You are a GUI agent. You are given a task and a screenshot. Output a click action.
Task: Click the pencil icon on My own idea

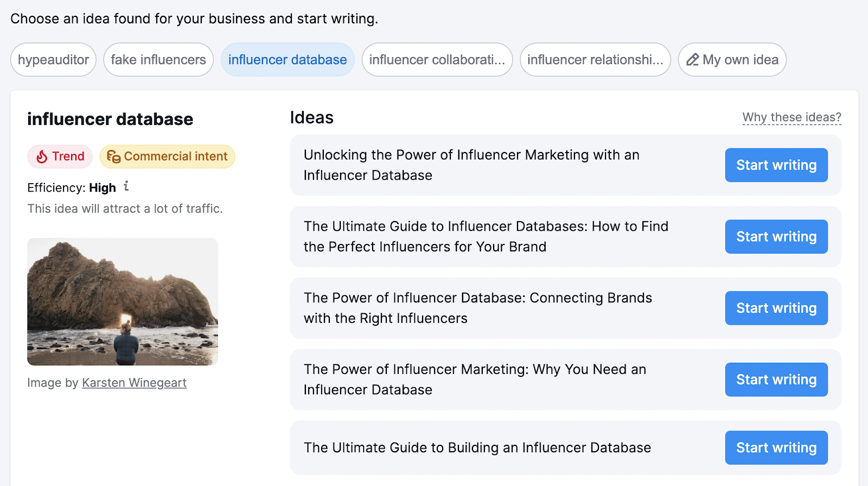693,60
